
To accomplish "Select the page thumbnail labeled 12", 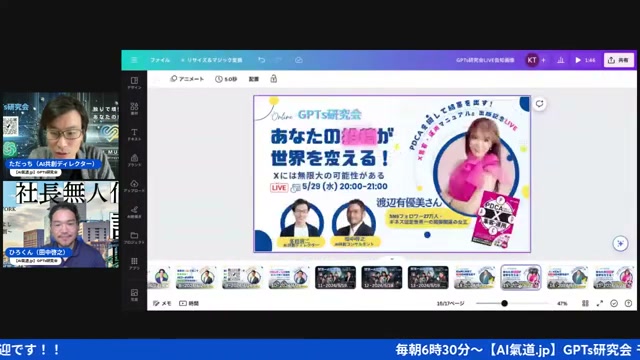I will [382, 277].
